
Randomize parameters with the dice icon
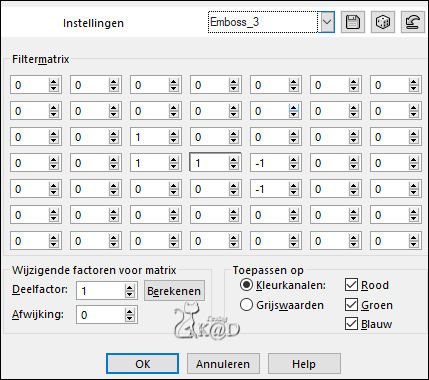coord(383,22)
